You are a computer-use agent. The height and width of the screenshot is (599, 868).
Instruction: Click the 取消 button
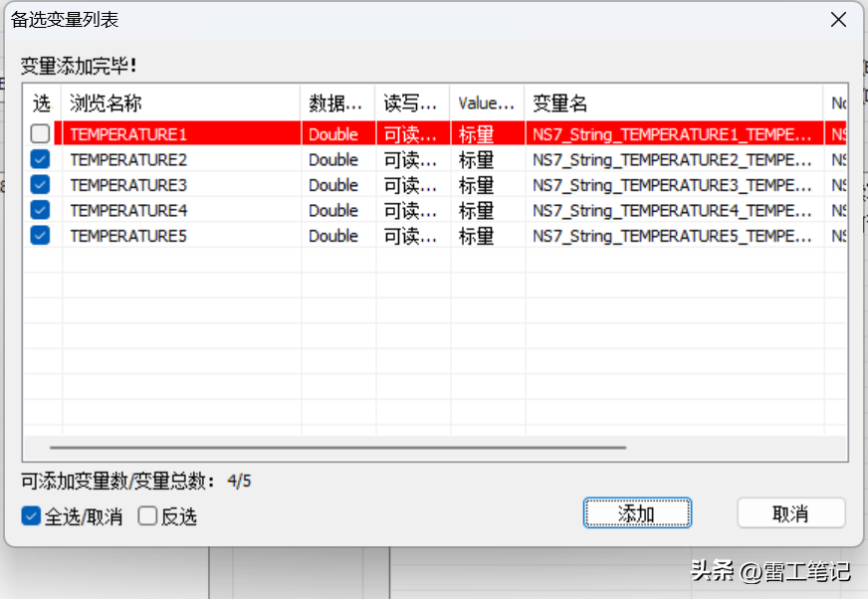point(790,513)
